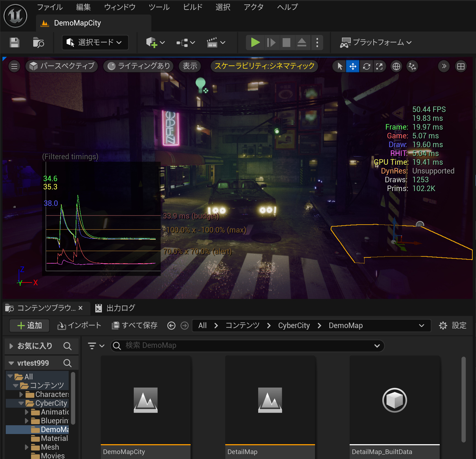
Task: Click the add actor cube icon
Action: pos(151,43)
